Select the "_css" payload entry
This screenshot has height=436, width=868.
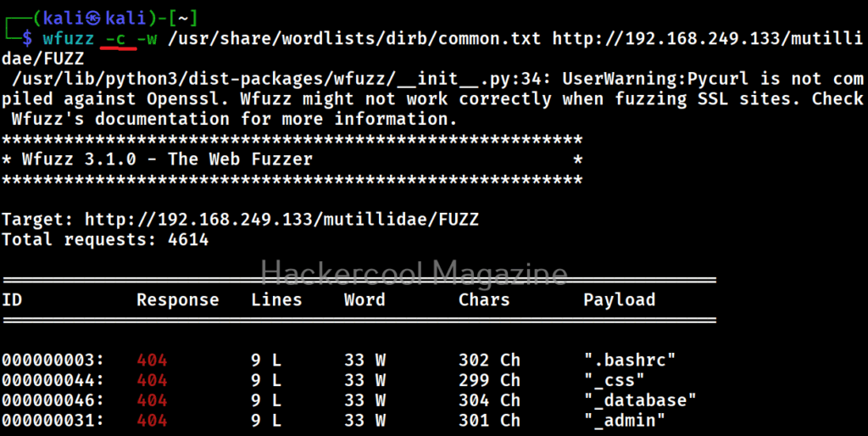(614, 380)
